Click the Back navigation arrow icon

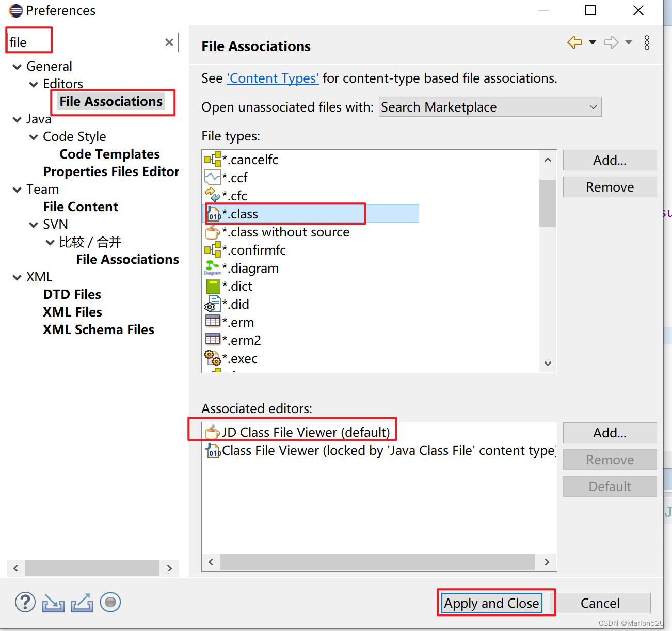tap(574, 42)
